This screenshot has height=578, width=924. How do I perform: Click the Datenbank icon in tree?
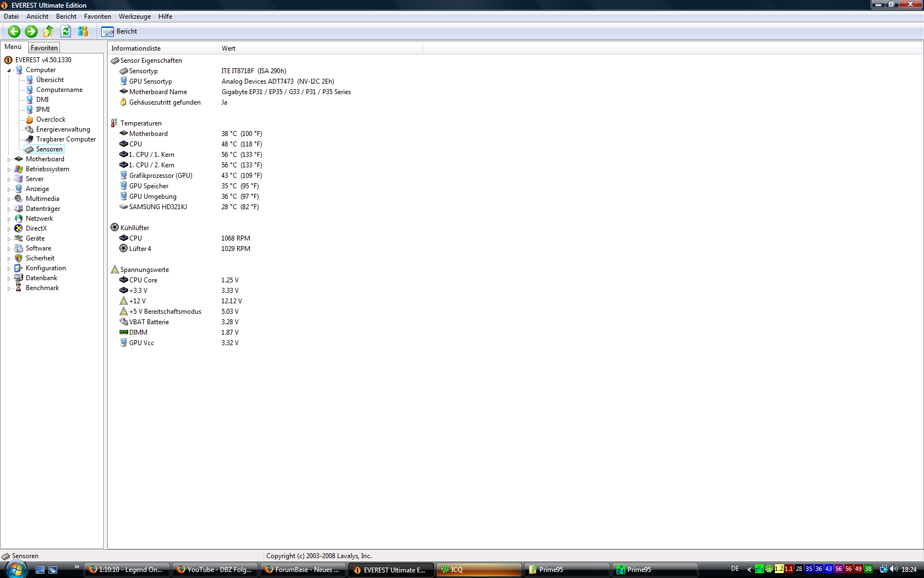coord(19,278)
